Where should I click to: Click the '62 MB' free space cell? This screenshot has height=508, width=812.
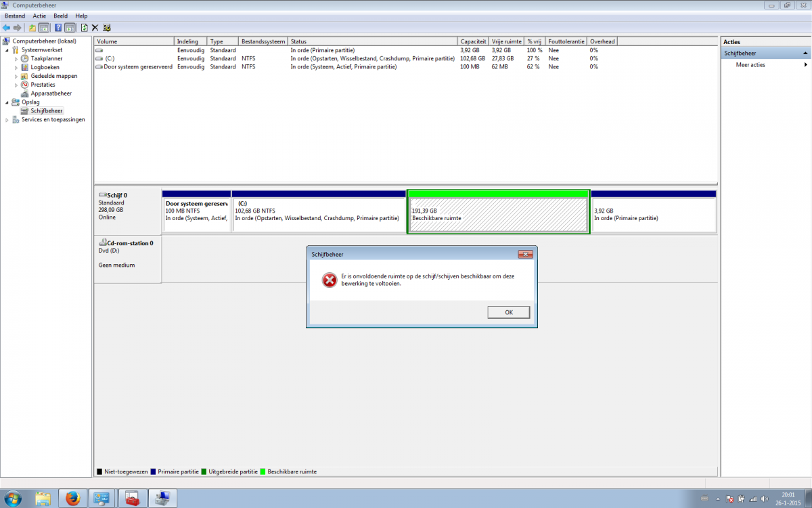(500, 67)
